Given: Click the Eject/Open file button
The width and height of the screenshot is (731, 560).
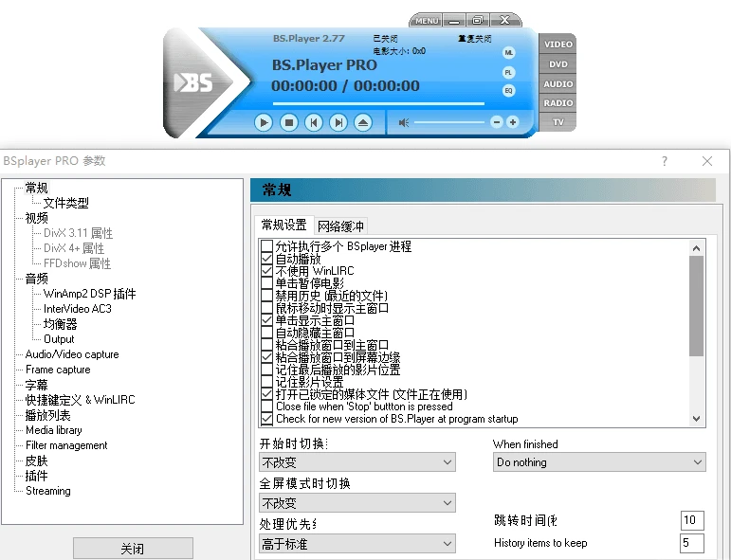Looking at the screenshot, I should (363, 122).
